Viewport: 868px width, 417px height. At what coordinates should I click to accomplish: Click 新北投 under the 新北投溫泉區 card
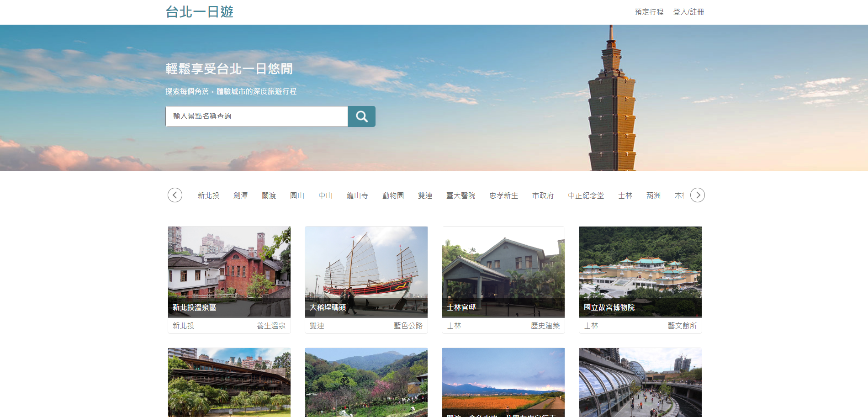184,326
